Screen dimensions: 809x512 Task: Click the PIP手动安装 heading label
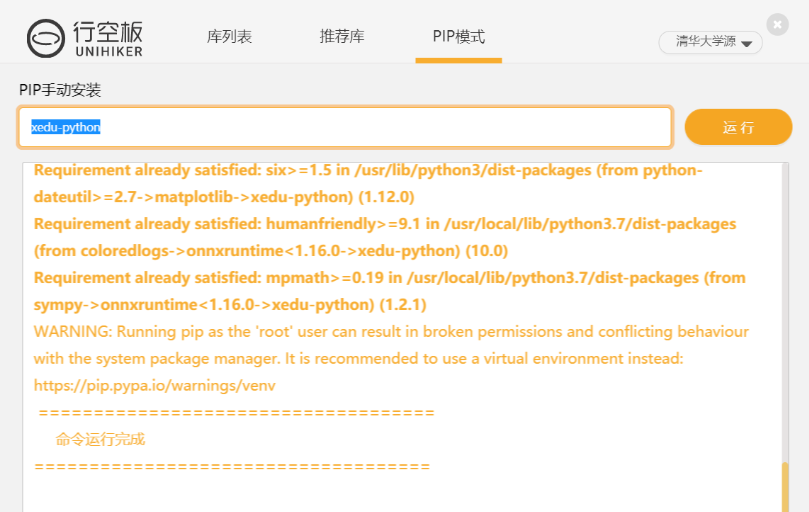[x=60, y=90]
